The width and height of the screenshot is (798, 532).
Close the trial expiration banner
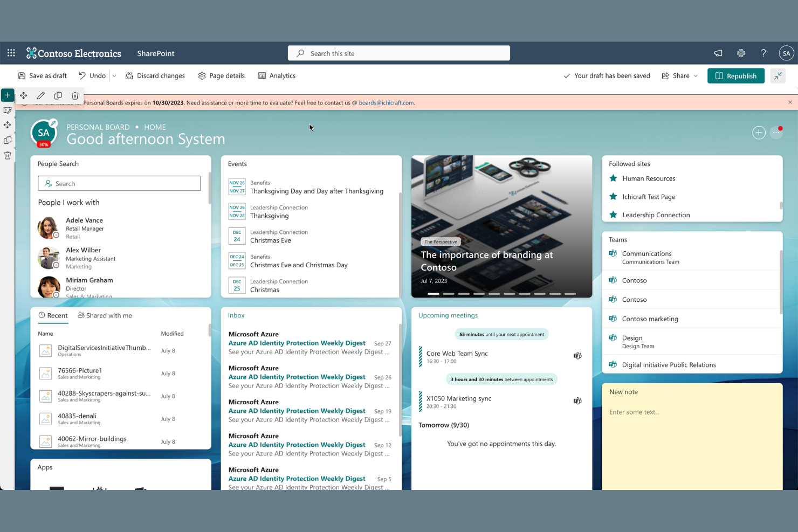[790, 102]
